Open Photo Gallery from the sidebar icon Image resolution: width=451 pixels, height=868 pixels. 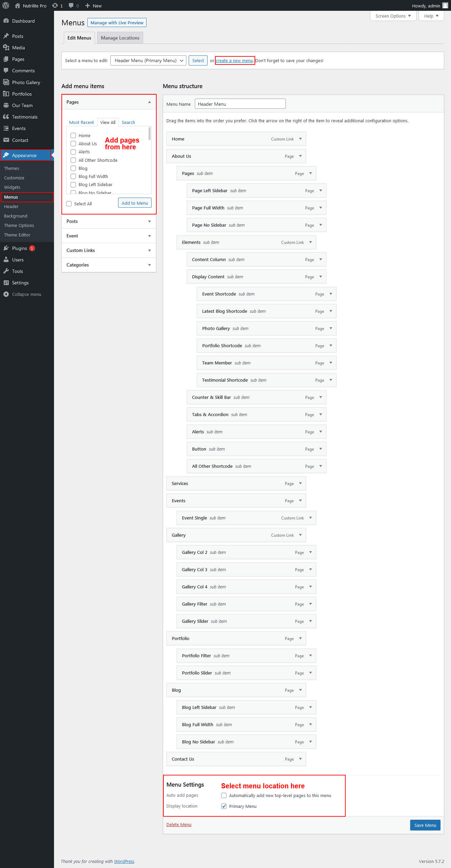coord(6,82)
